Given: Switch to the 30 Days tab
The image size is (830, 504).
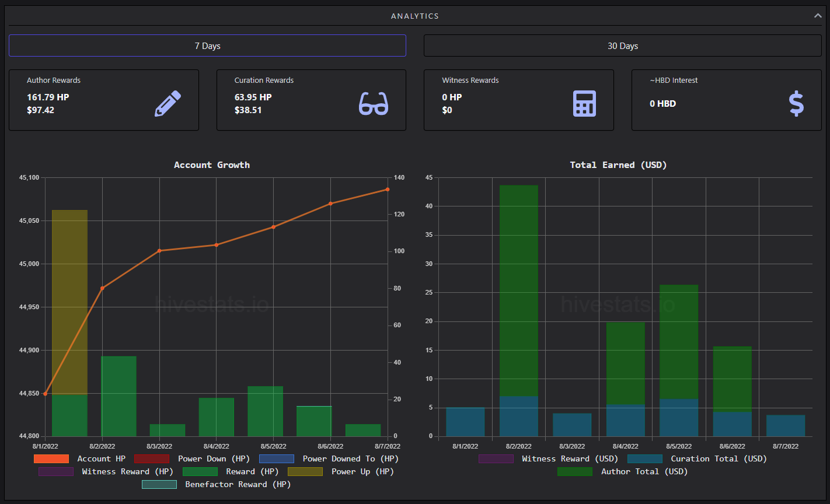Looking at the screenshot, I should pyautogui.click(x=623, y=45).
